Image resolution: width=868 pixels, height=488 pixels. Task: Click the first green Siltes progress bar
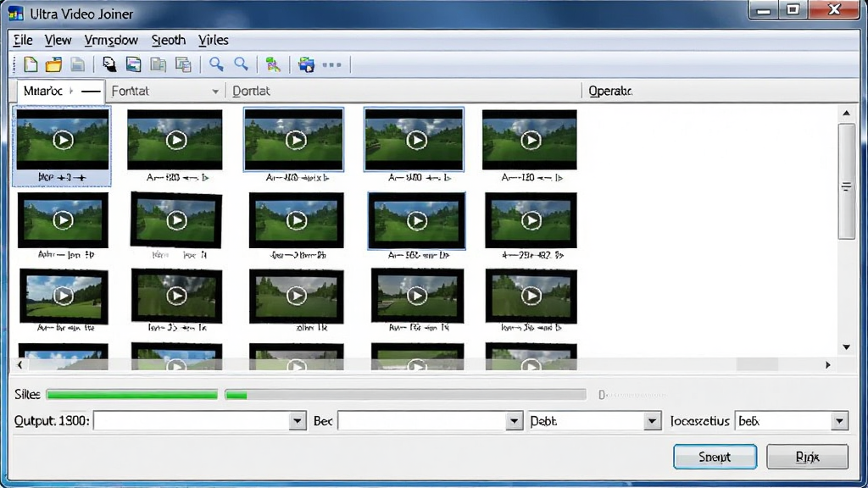click(132, 395)
